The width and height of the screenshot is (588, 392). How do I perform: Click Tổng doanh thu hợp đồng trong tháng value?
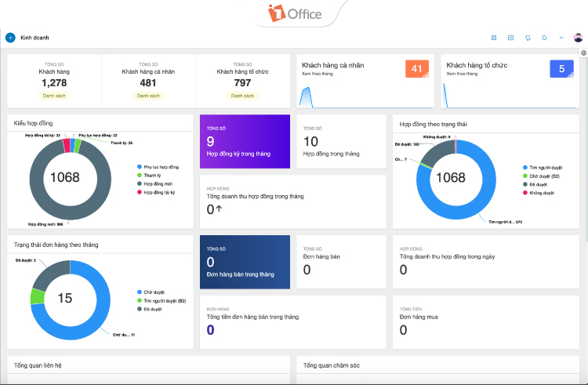(x=215, y=209)
